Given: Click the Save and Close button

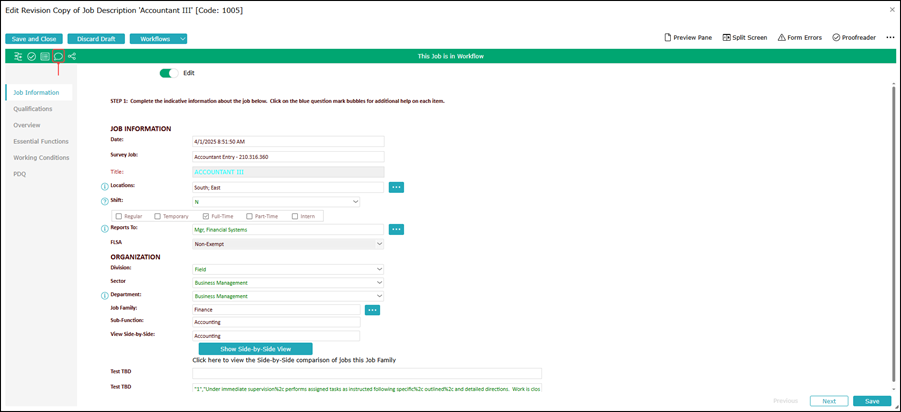Looking at the screenshot, I should [x=34, y=39].
